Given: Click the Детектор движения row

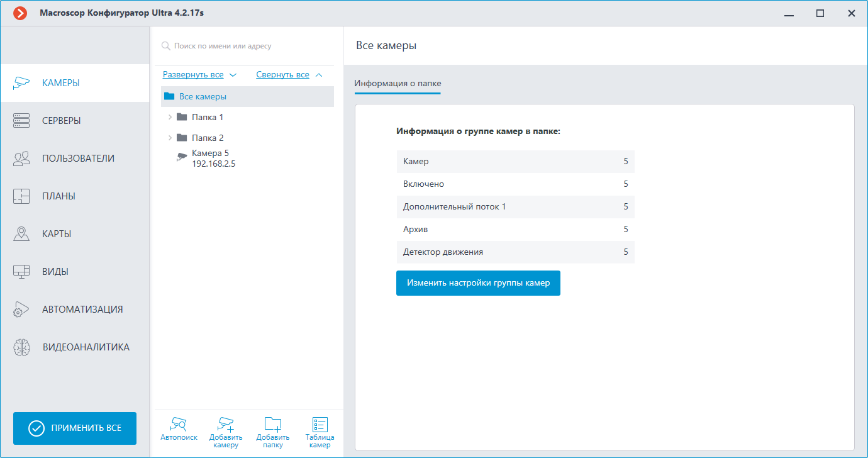Looking at the screenshot, I should 515,252.
